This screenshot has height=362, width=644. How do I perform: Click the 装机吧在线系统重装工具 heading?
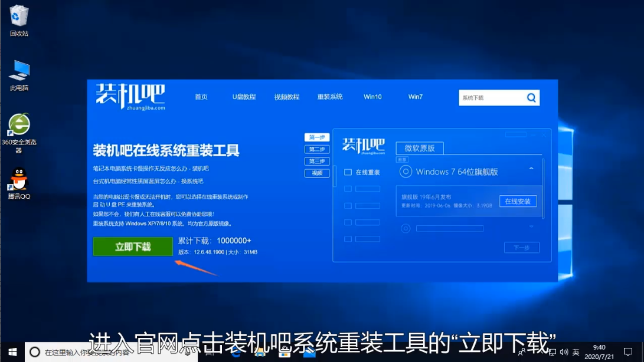click(x=166, y=150)
